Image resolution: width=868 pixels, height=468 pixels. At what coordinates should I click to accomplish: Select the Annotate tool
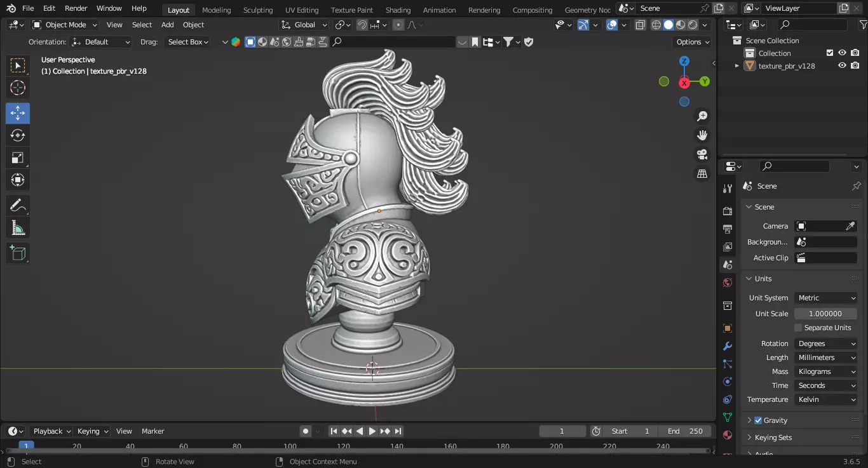18,206
